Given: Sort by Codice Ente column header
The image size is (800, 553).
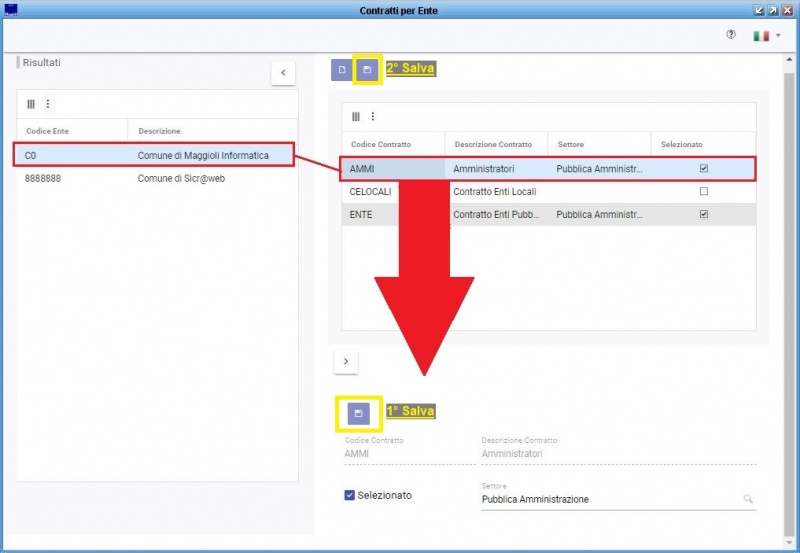Looking at the screenshot, I should [47, 131].
